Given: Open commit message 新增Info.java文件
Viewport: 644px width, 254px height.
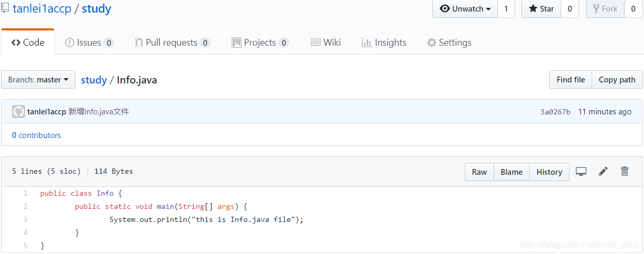Looking at the screenshot, I should (x=99, y=111).
